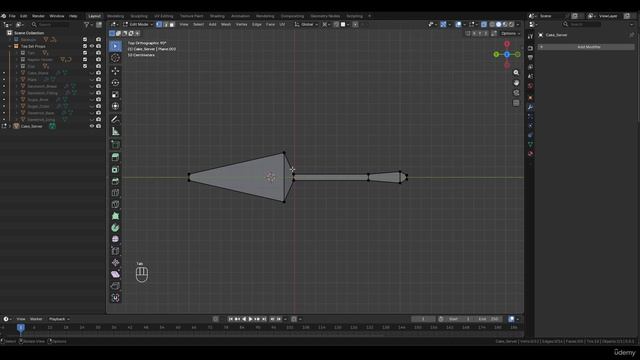Select the Poly Build tool
The image size is (640, 360).
[115, 216]
